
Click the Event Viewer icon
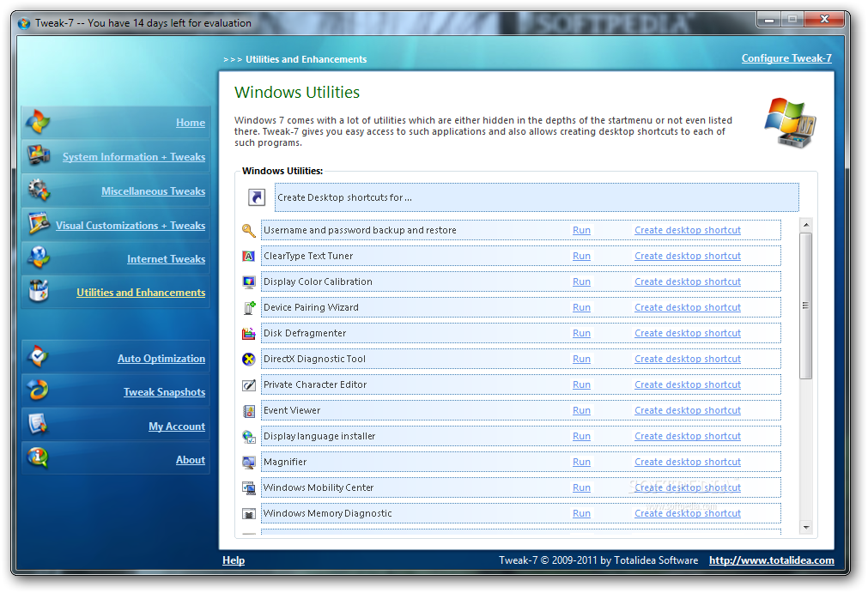point(249,411)
